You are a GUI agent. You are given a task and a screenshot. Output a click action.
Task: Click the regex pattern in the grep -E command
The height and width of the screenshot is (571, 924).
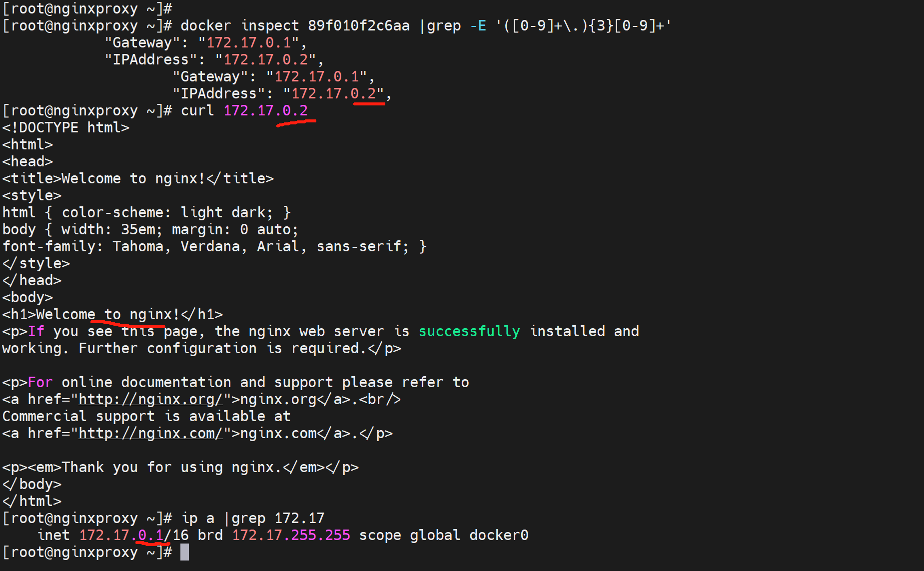pyautogui.click(x=583, y=26)
